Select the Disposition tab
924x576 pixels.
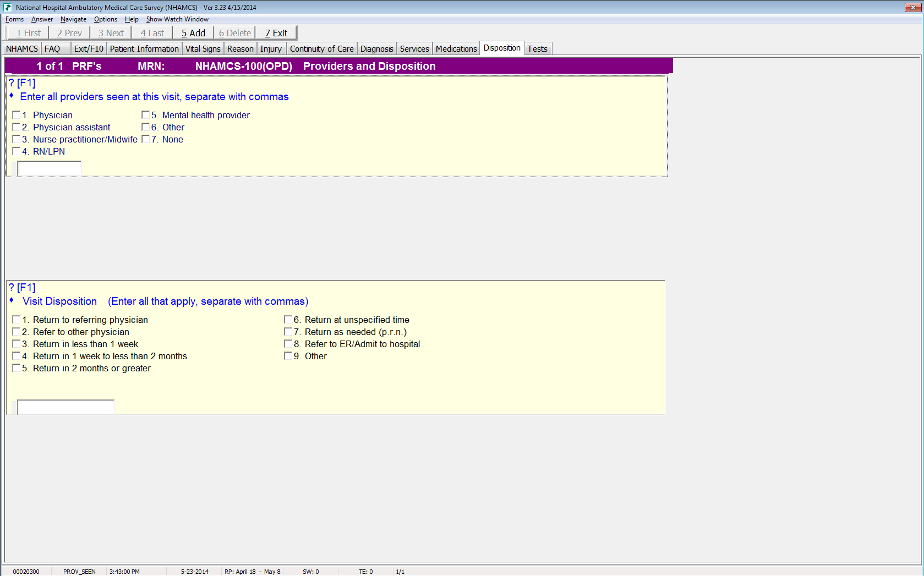click(x=502, y=48)
